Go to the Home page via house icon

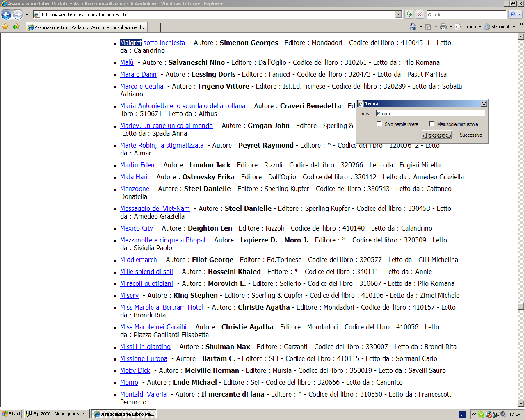[x=413, y=27]
